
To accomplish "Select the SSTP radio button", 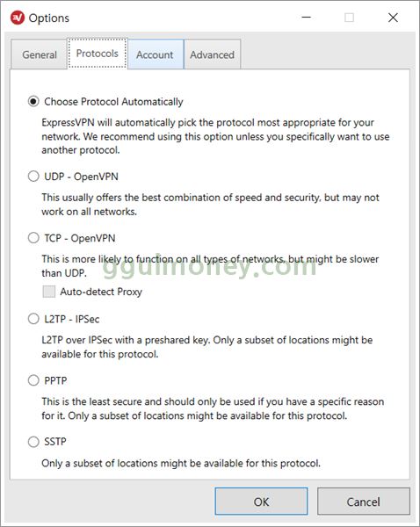I will [33, 442].
